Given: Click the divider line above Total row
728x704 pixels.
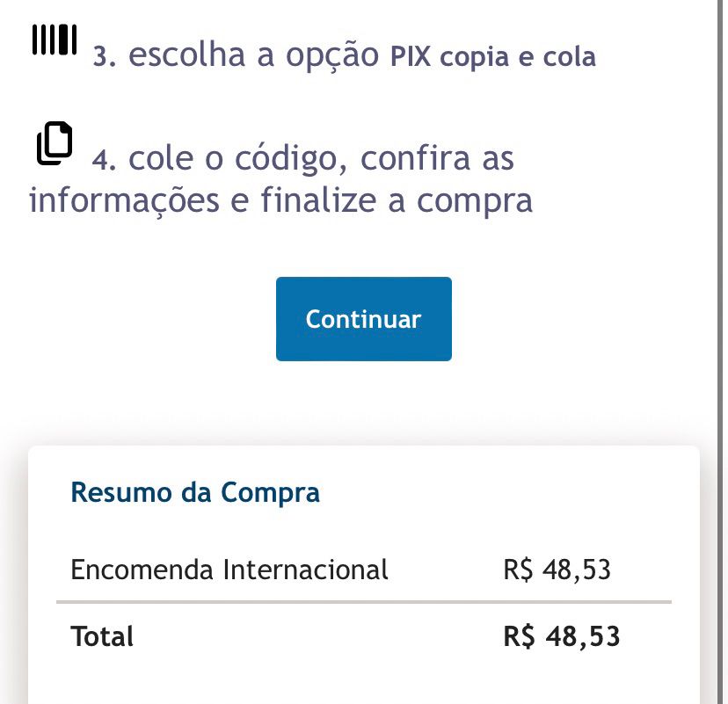Looking at the screenshot, I should [363, 602].
